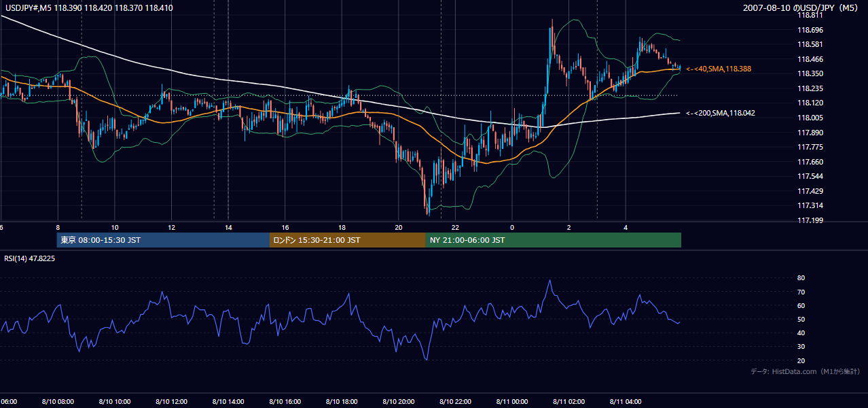Click the ロンドン 15:30-21:00 JST session bar

click(348, 240)
